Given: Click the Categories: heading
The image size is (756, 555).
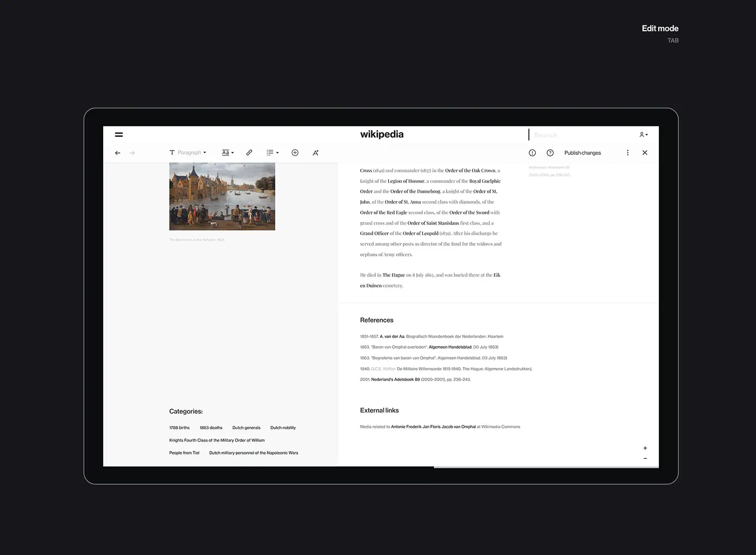Looking at the screenshot, I should pos(186,411).
